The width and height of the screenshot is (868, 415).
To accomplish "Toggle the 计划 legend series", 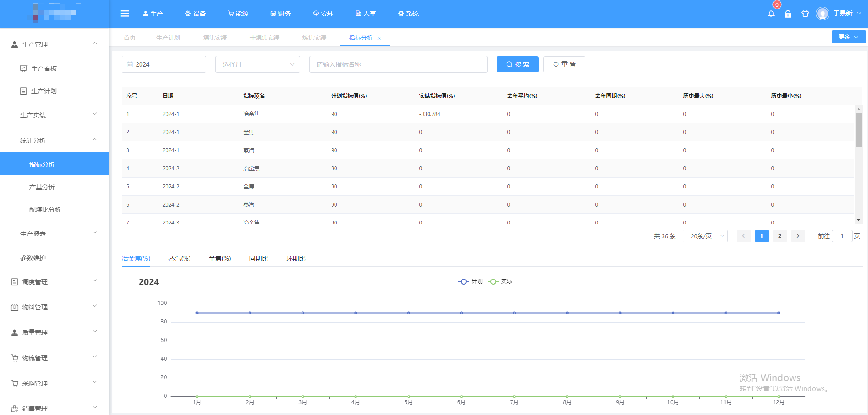I will 470,281.
